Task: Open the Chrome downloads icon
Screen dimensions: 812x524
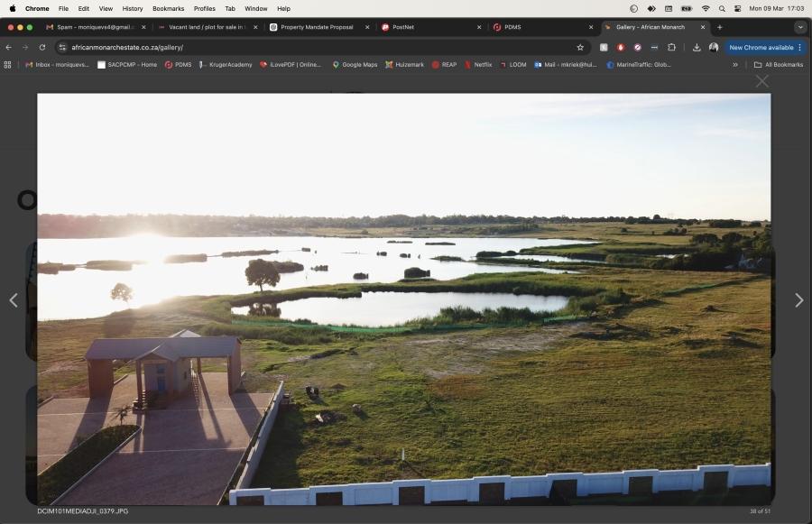Action: click(x=697, y=47)
